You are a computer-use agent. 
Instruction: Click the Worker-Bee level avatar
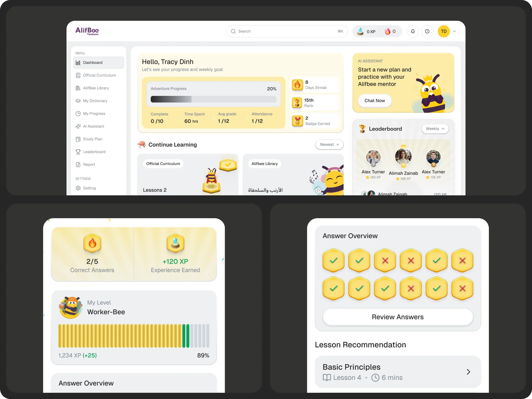point(70,308)
